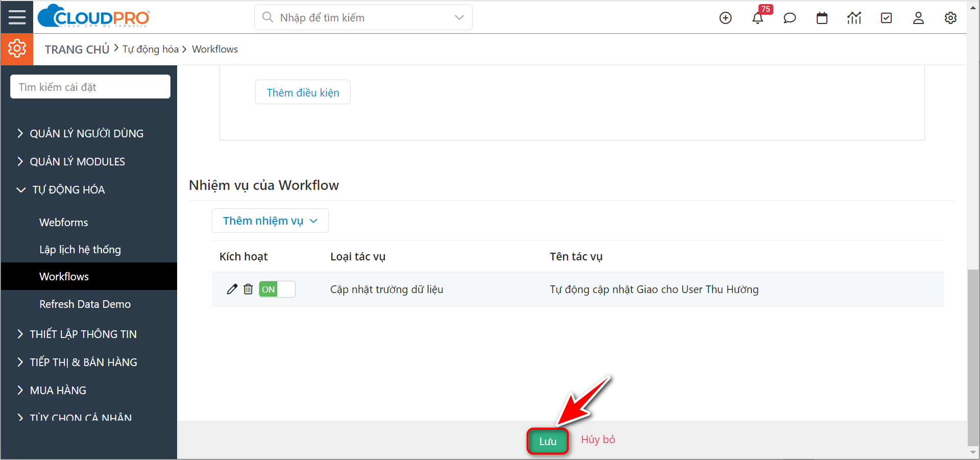Open the reports chart icon
This screenshot has height=460, width=980.
(x=854, y=18)
